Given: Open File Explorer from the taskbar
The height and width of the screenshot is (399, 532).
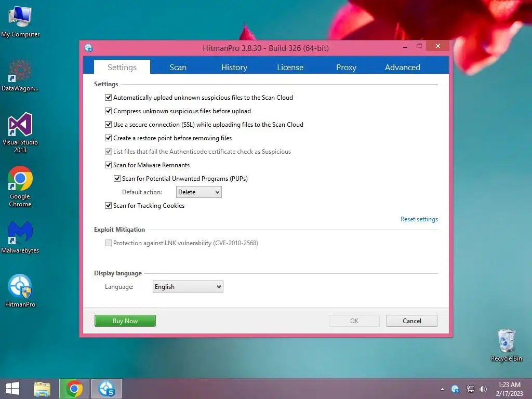Looking at the screenshot, I should click(42, 389).
